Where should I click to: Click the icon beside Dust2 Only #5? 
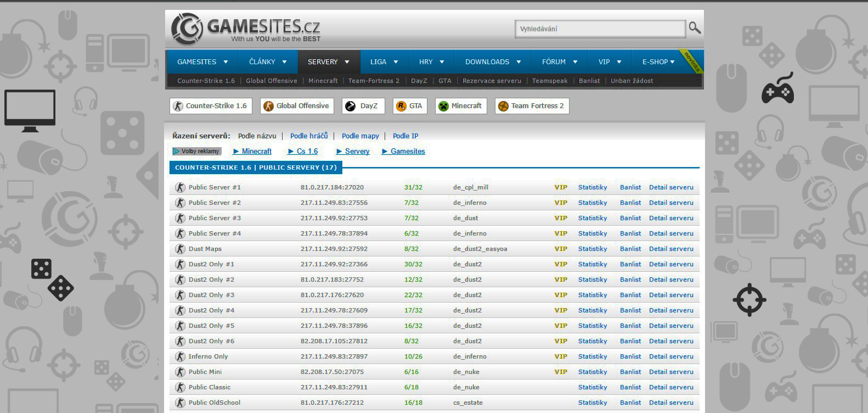pos(180,326)
